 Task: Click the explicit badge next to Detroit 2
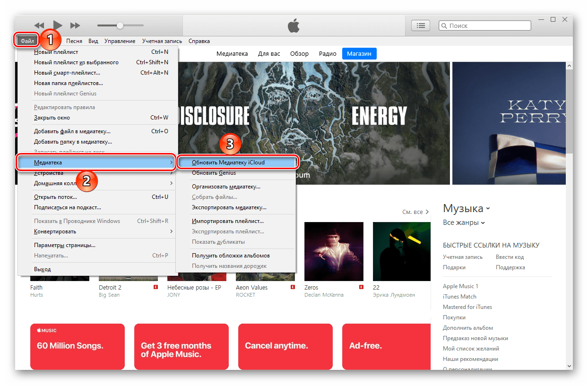coord(155,287)
